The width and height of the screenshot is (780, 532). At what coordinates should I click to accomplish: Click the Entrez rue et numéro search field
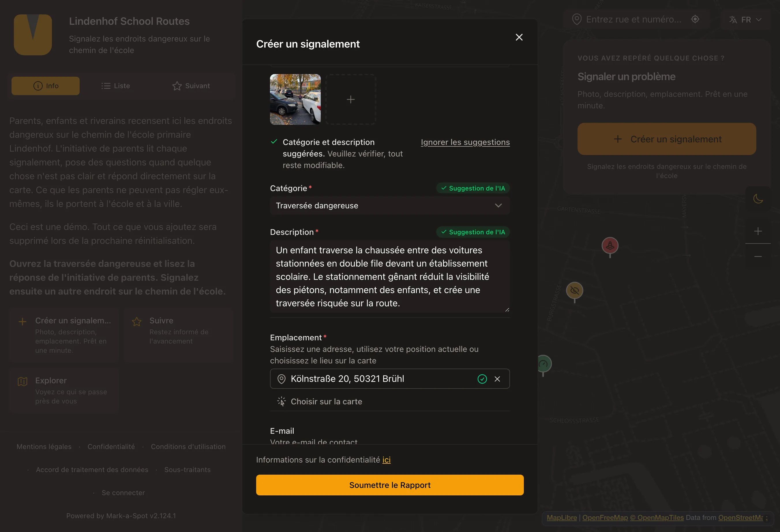click(633, 19)
